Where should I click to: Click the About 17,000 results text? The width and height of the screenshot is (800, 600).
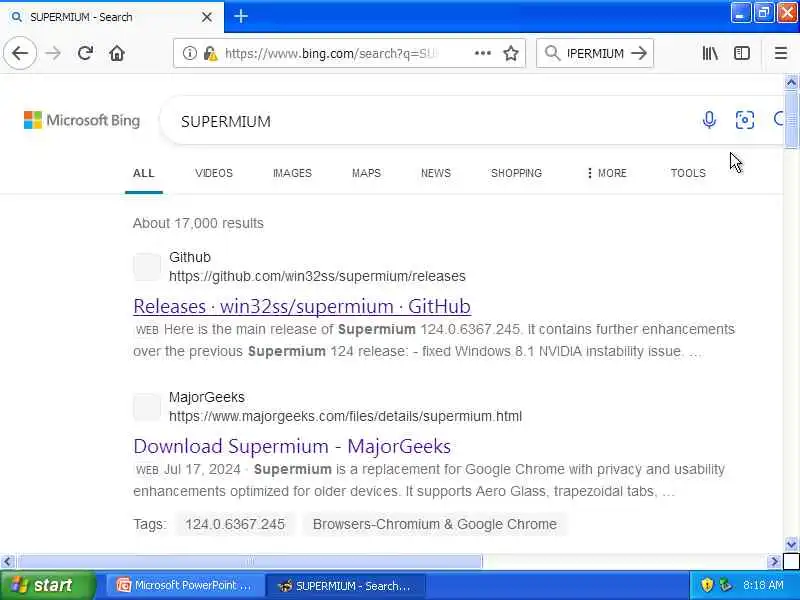pos(198,223)
